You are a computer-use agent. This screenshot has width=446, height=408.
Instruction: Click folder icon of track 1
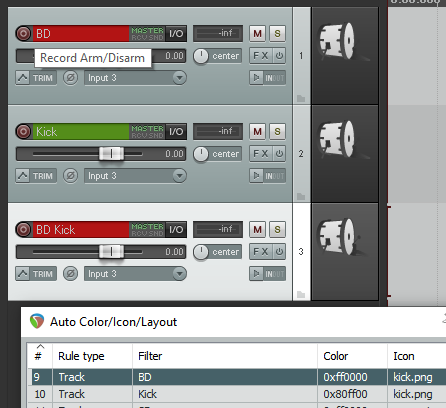click(x=301, y=98)
